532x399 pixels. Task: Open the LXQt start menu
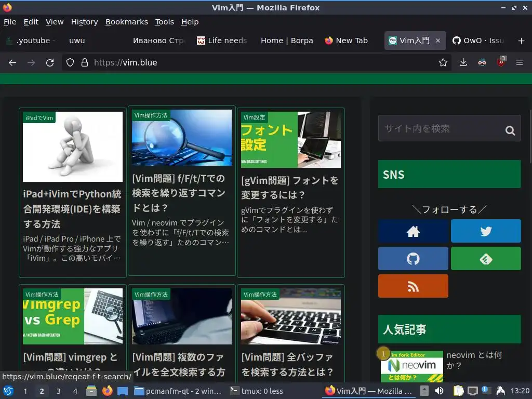[x=8, y=391]
